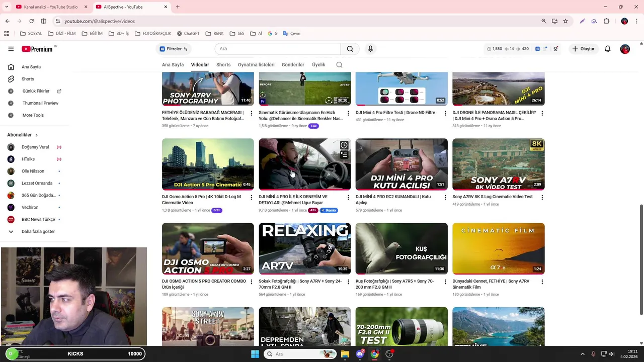
Task: Open options menu for DJI MİNİ 4 PRO RC2 KUMANDALI
Action: [x=445, y=198]
